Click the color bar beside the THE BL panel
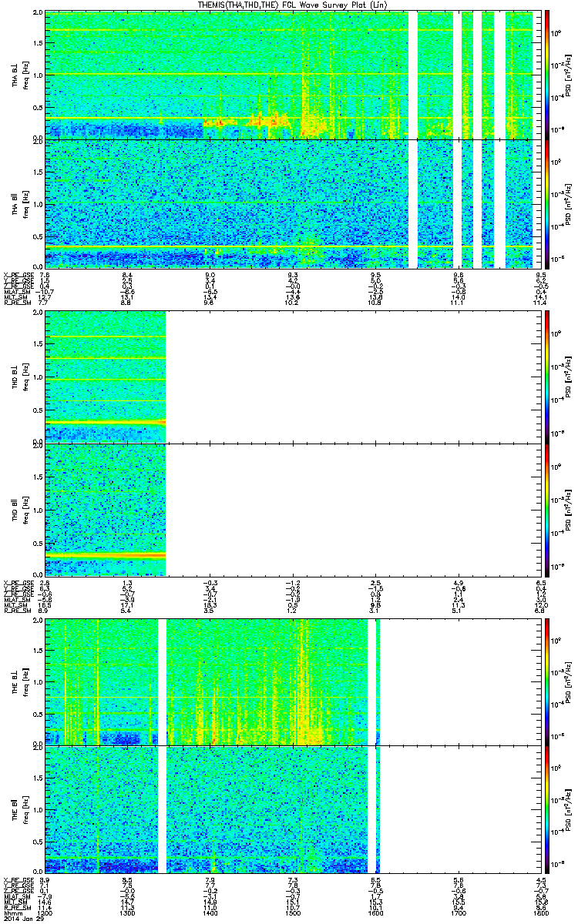The image size is (578, 924). (x=548, y=681)
